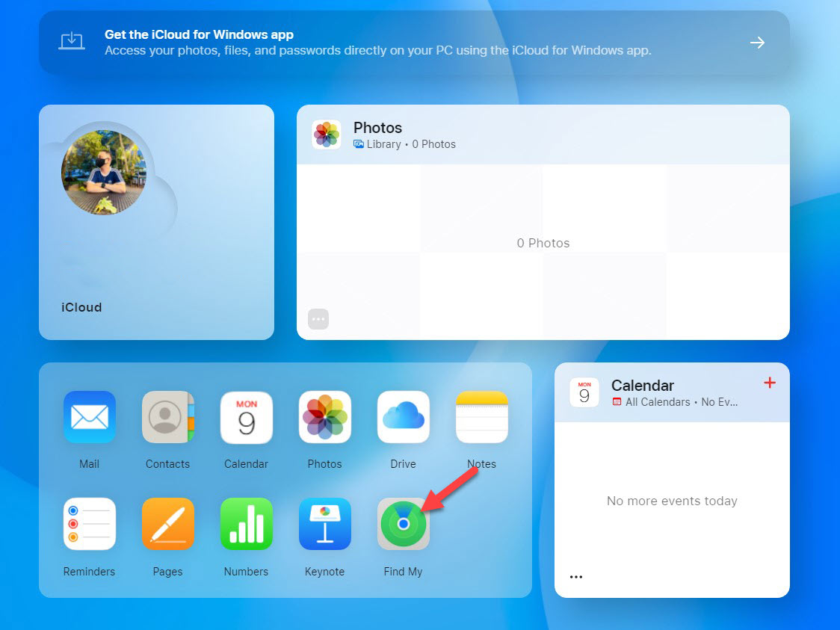This screenshot has width=840, height=630.
Task: Click the Calendar widget date icon
Action: (x=584, y=392)
